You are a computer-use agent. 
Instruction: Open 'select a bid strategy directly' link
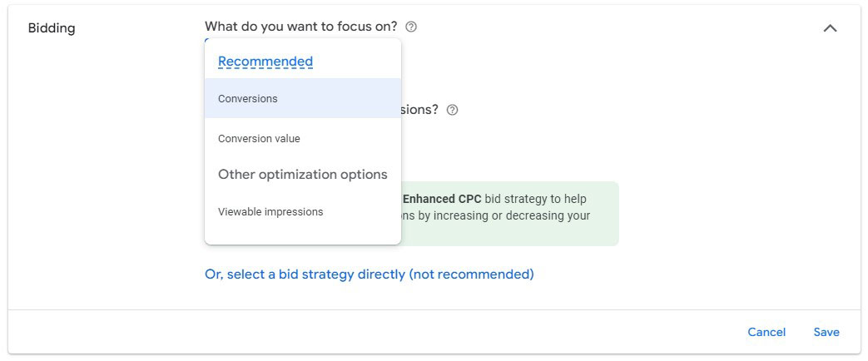[x=370, y=274]
